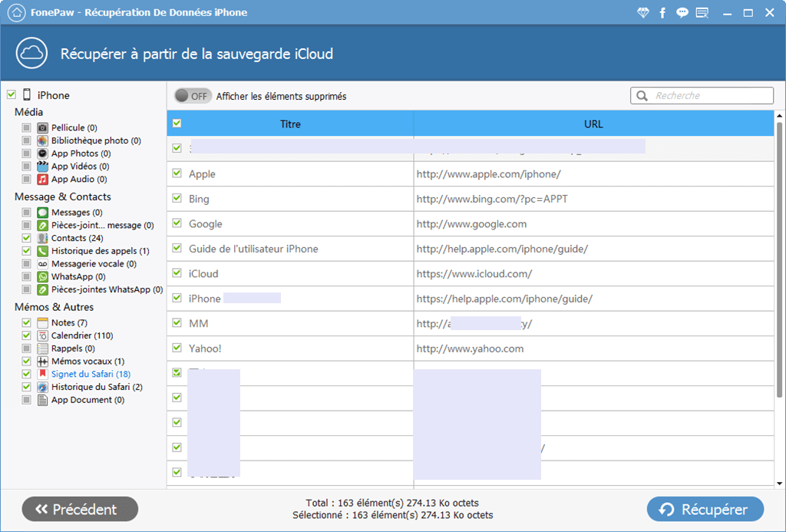Open Signet du Safari (18) category
This screenshot has height=532, width=786.
point(91,374)
